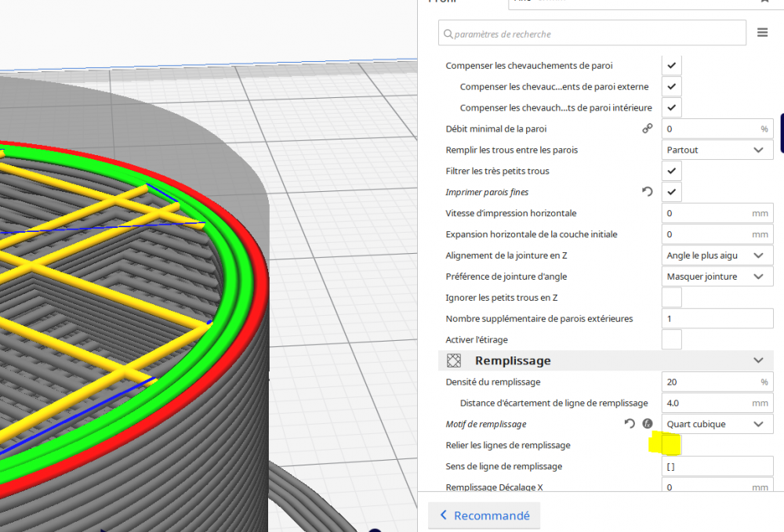Toggle Filtrer les très petits trous checkbox

point(672,171)
